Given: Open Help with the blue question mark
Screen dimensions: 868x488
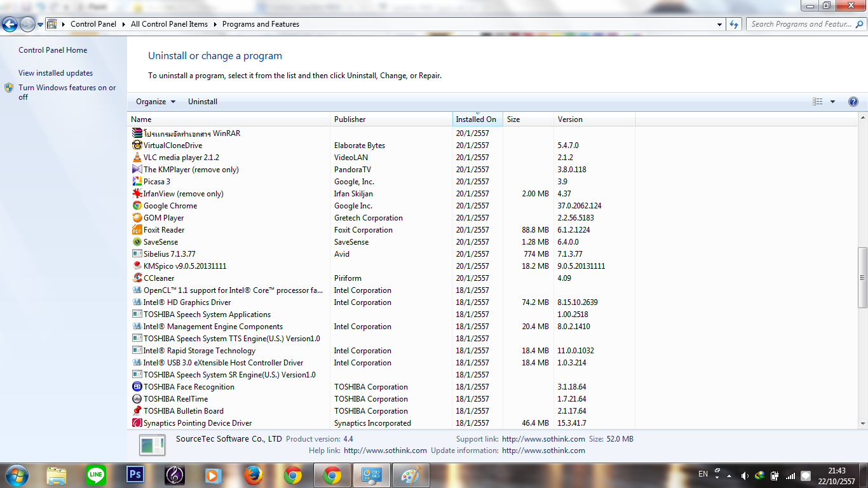Looking at the screenshot, I should (853, 102).
